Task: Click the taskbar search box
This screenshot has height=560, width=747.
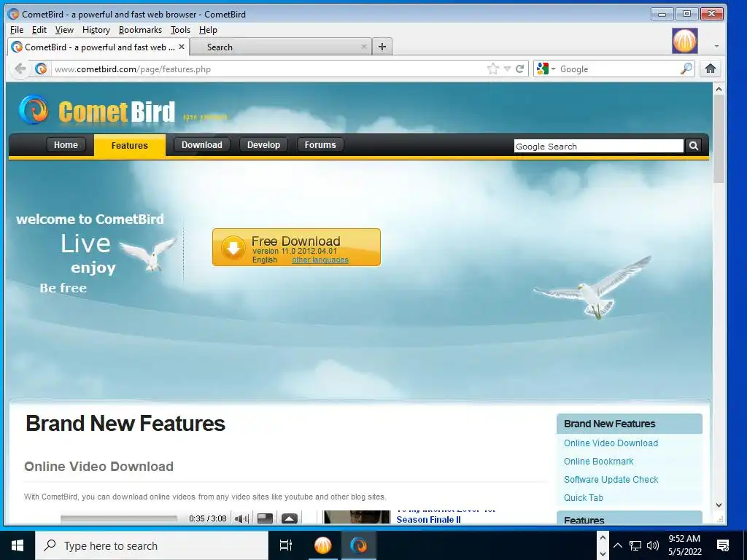Action: point(152,545)
